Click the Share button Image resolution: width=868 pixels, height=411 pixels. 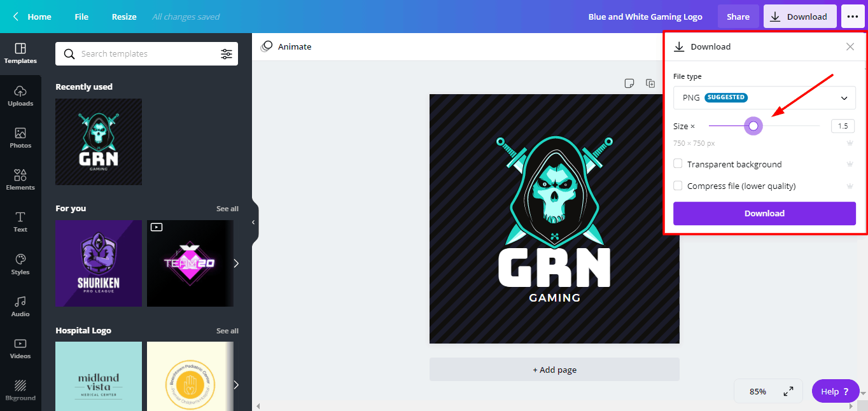[x=738, y=17]
